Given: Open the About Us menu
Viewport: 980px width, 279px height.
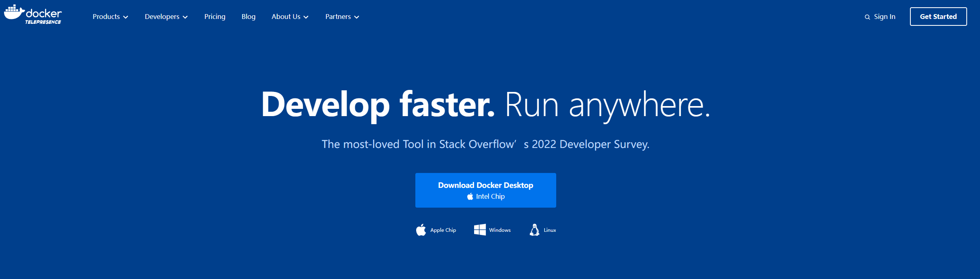Looking at the screenshot, I should pyautogui.click(x=290, y=17).
